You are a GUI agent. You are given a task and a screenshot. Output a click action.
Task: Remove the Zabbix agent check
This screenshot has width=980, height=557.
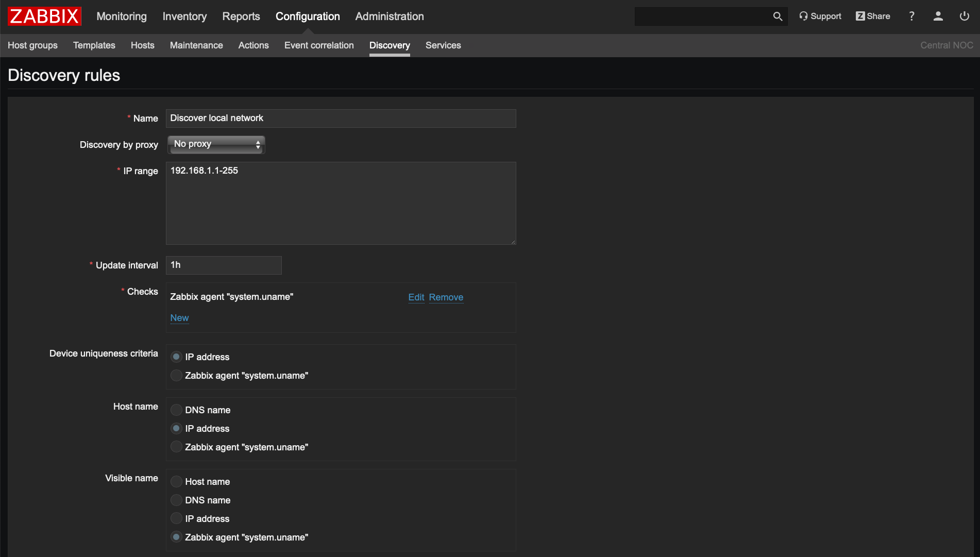pyautogui.click(x=446, y=297)
